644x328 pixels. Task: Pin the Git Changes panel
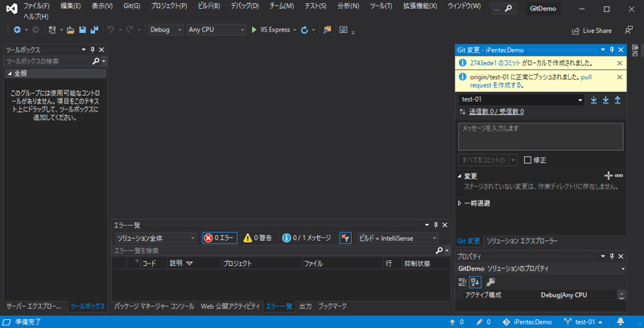pyautogui.click(x=612, y=50)
